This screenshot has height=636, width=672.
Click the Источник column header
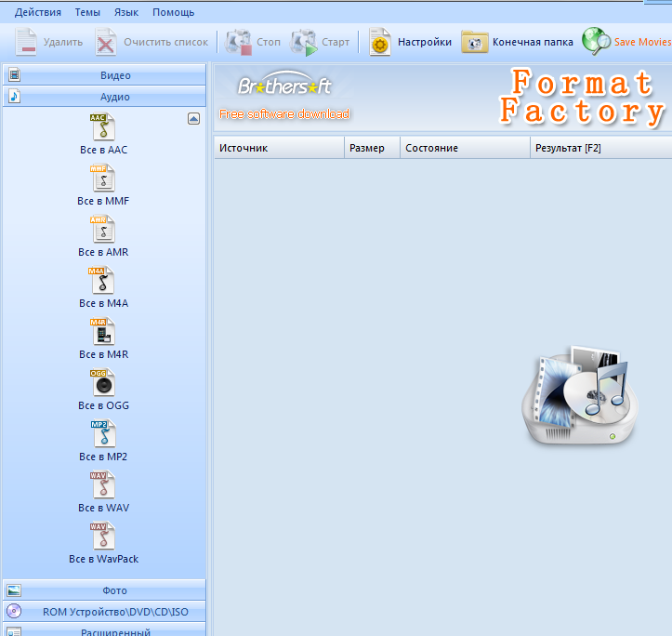[x=279, y=148]
